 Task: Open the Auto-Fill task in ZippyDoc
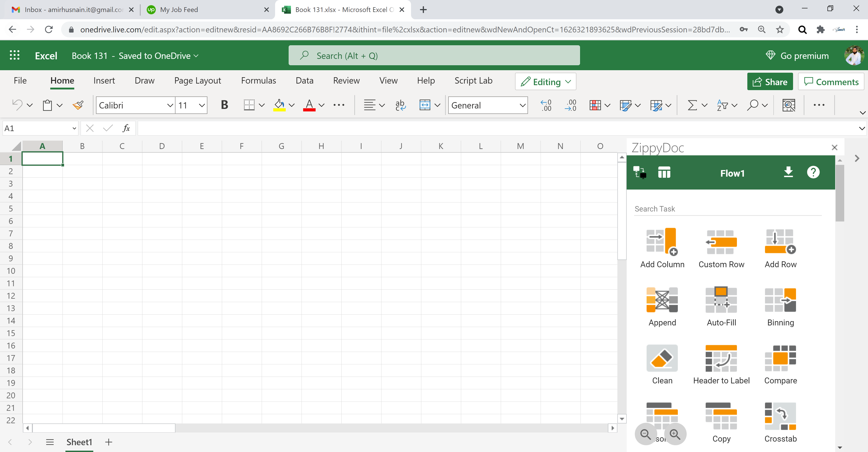[x=721, y=305]
